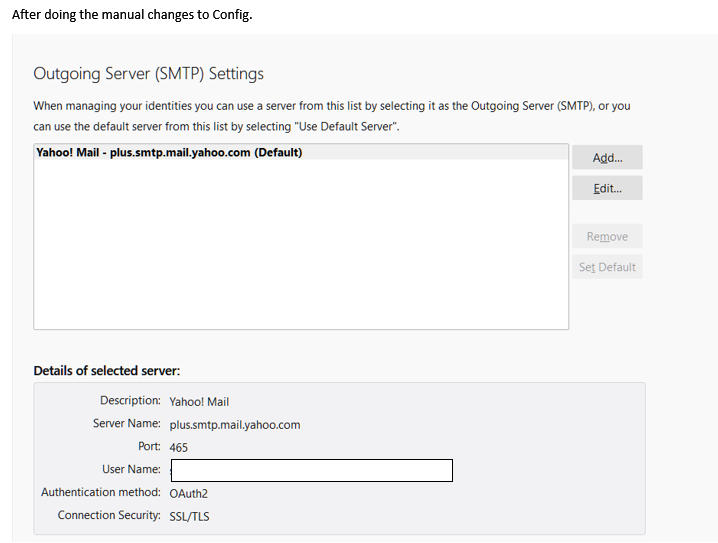The width and height of the screenshot is (718, 543).
Task: Click the 'Details of selected server:' label
Action: point(107,370)
